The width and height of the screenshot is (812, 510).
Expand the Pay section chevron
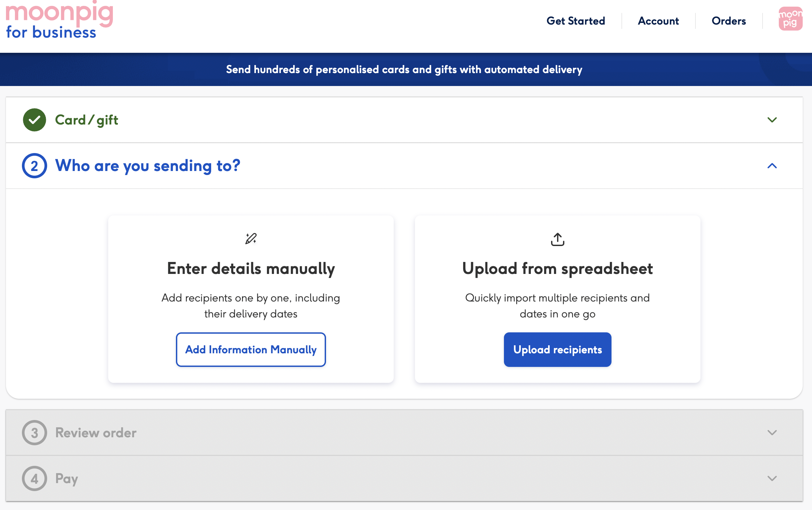pos(772,478)
